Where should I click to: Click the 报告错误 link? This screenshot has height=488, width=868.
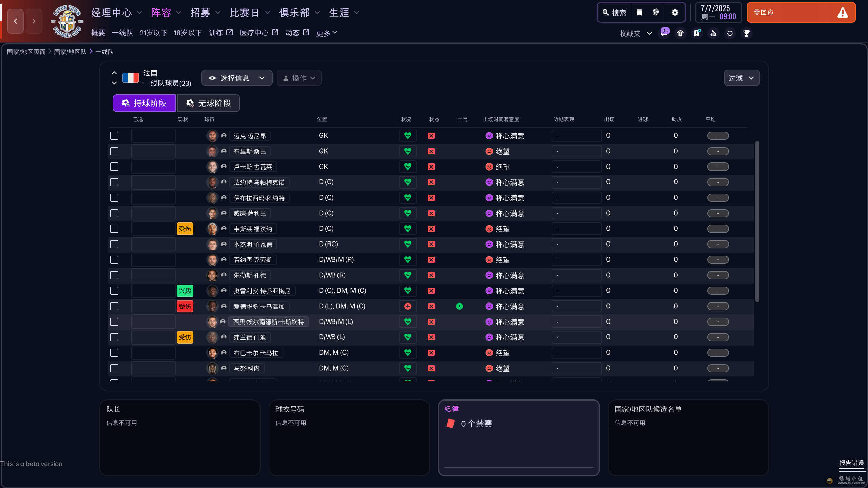[851, 463]
